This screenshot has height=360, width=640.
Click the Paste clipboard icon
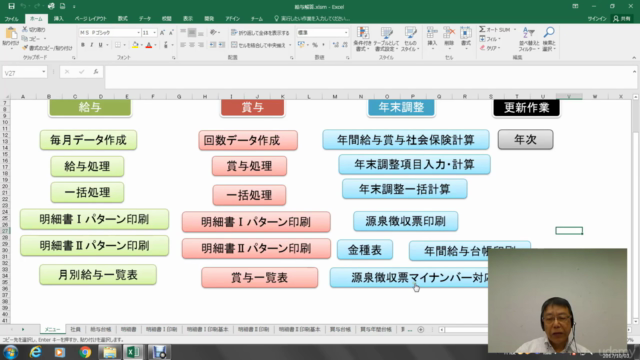[x=11, y=34]
